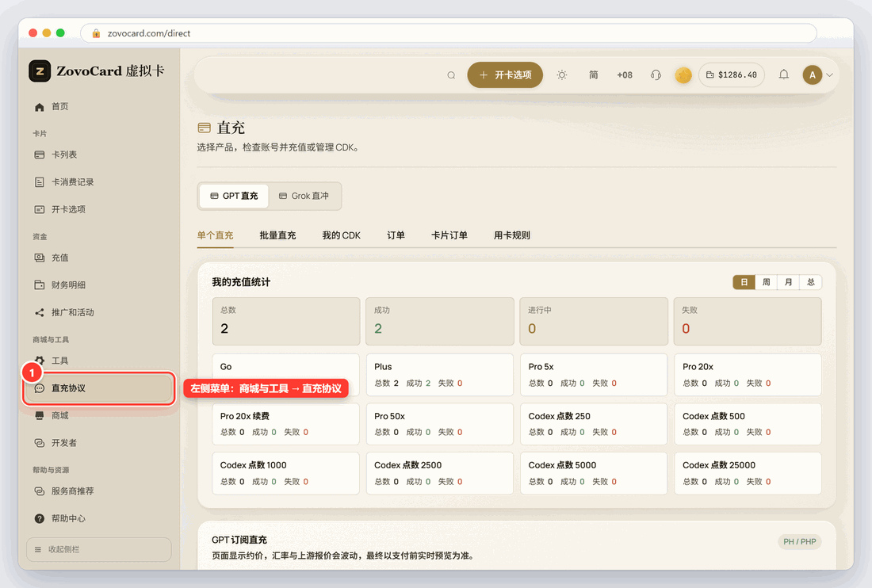Click the folder icon beside 财务明细
The width and height of the screenshot is (872, 588).
click(40, 285)
